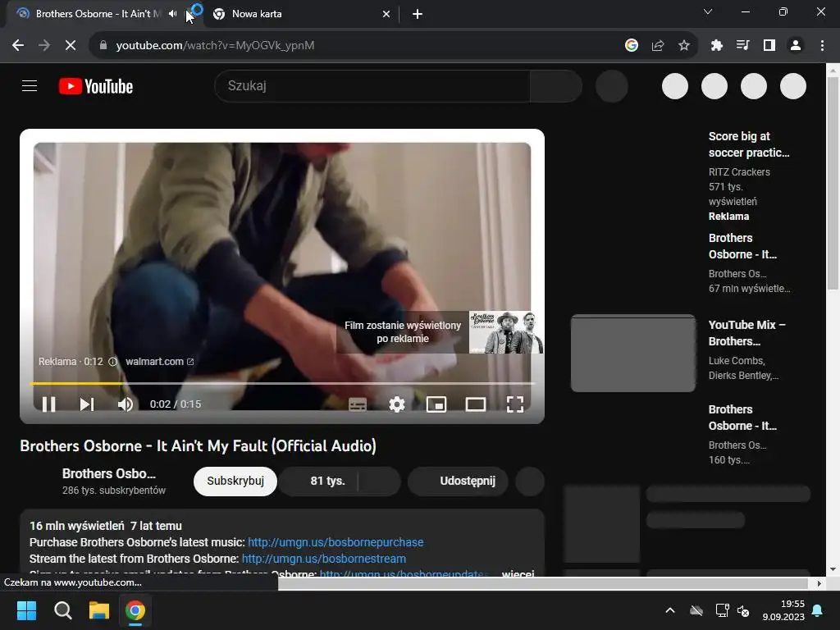Open the Windows Start menu
This screenshot has height=630, width=840.
pos(26,610)
